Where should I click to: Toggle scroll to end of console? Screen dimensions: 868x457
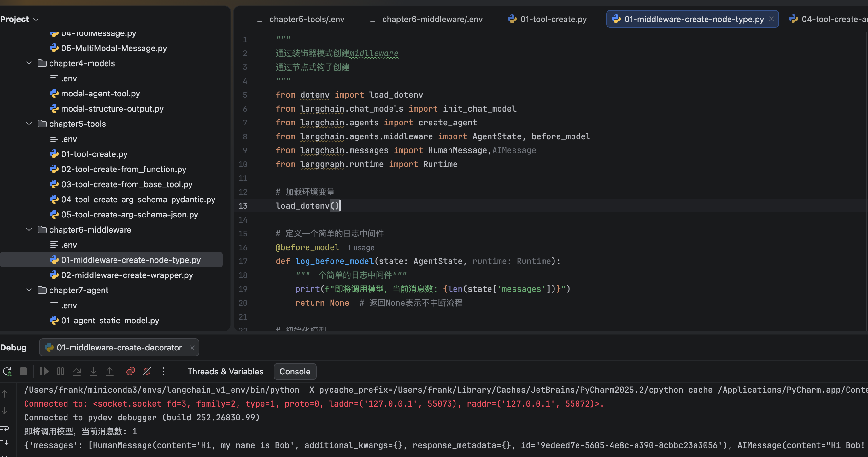[5, 443]
